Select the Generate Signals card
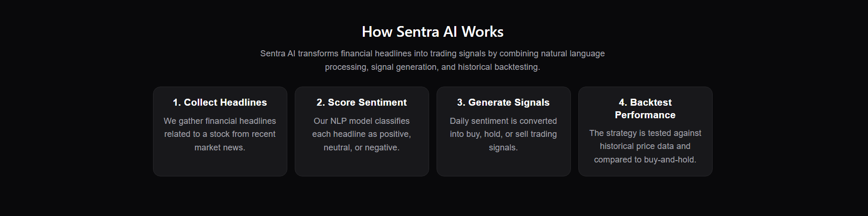 (504, 131)
